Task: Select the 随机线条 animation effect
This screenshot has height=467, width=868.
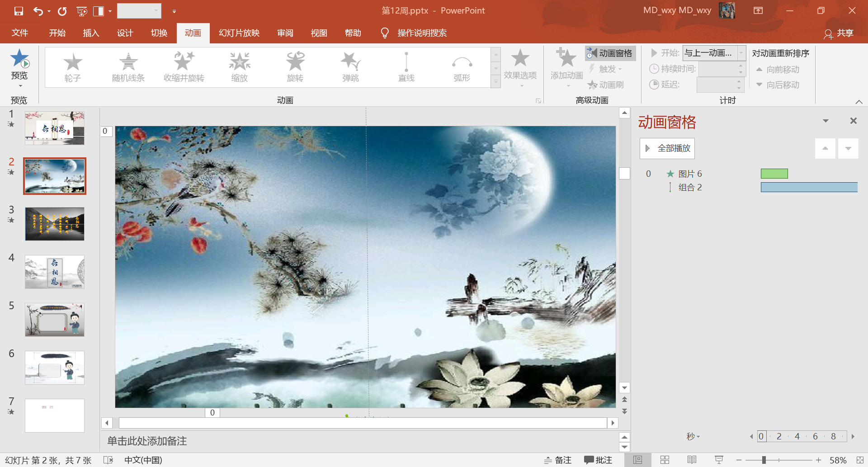Action: (128, 67)
